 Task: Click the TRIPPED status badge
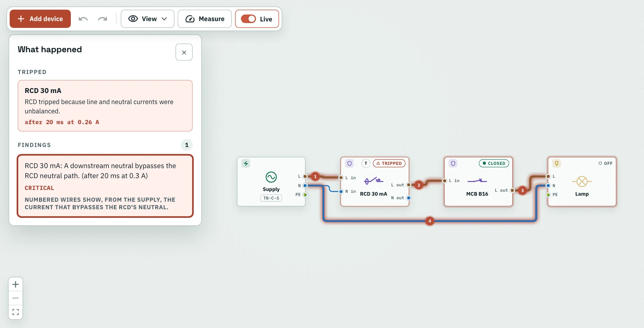click(x=389, y=163)
